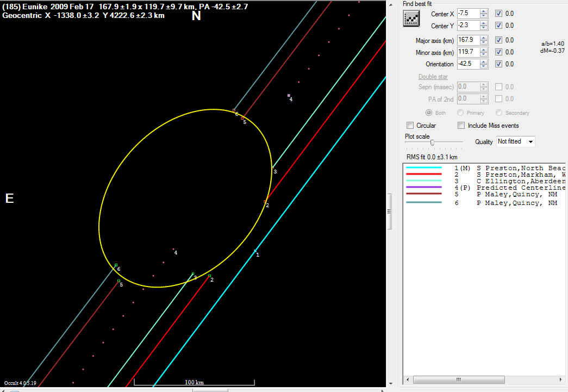Image resolution: width=568 pixels, height=392 pixels.
Task: Click the Find best fit chart button
Action: click(410, 18)
